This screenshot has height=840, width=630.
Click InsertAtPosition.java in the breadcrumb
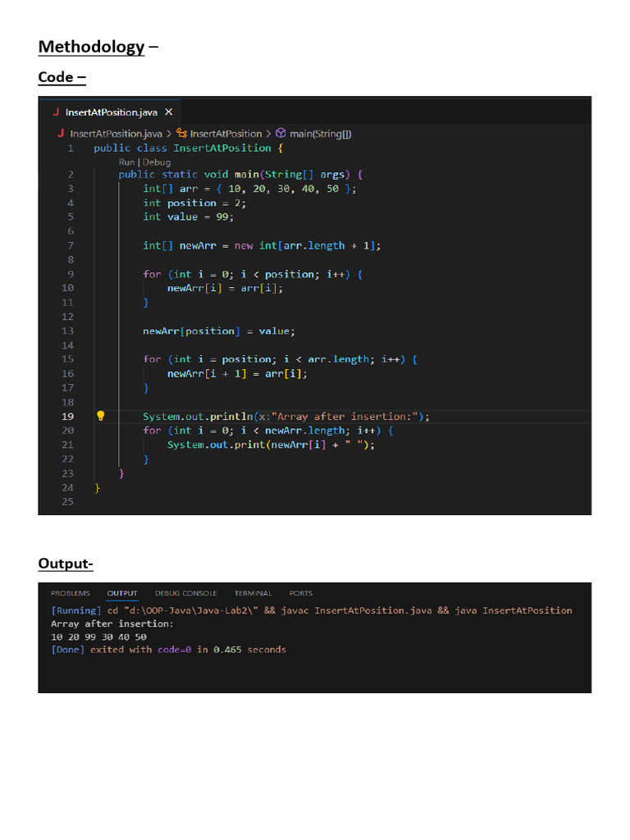[116, 134]
